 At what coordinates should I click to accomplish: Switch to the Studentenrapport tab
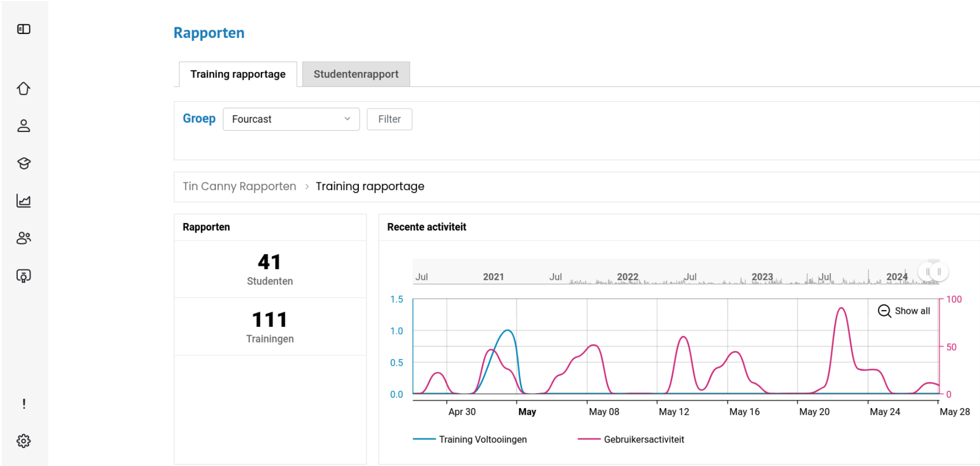pyautogui.click(x=356, y=74)
